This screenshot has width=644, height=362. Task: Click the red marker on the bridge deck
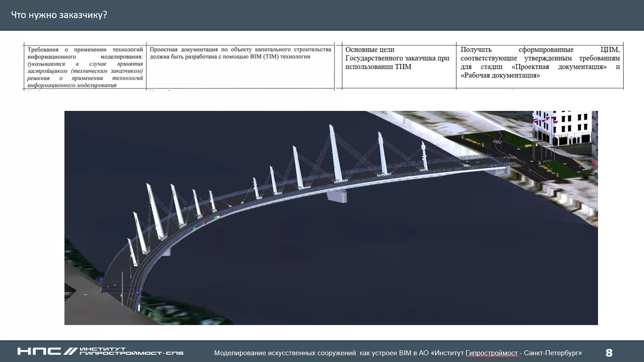[206, 223]
